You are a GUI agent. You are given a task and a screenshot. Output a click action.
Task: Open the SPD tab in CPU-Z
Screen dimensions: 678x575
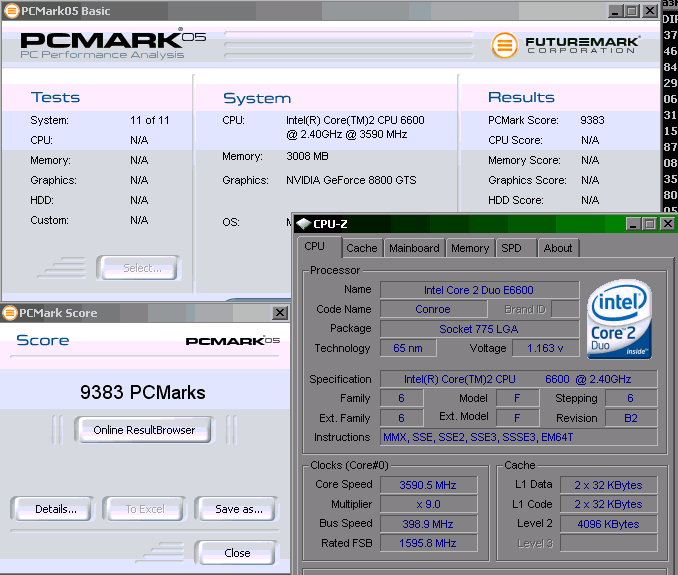tap(516, 248)
